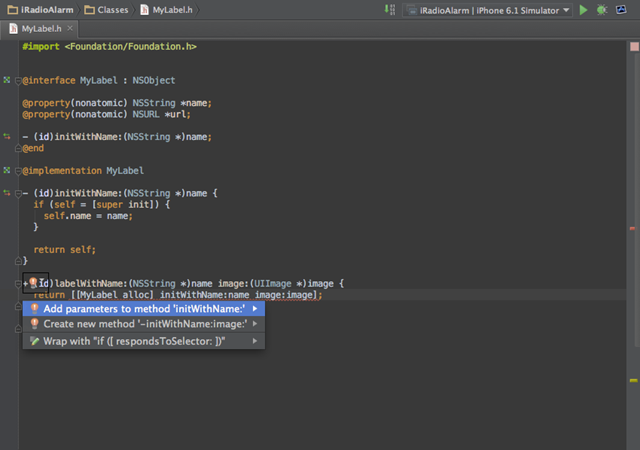Click the intention lightbulb icon in editor
This screenshot has height=450, width=640.
pyautogui.click(x=33, y=283)
